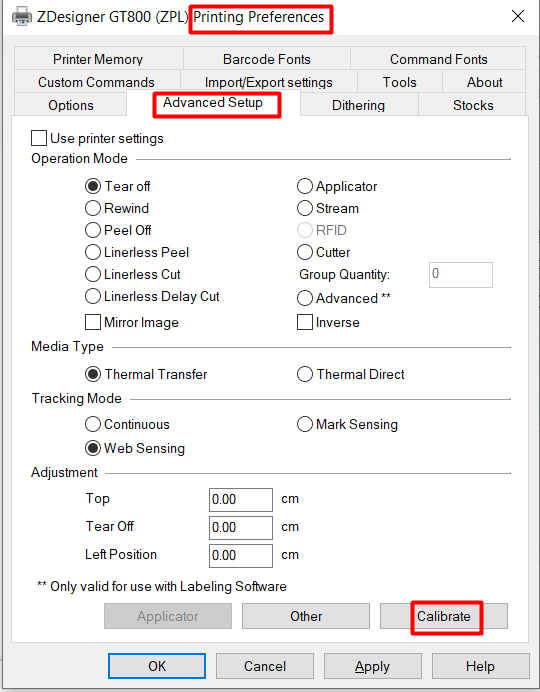Click the Group Quantity field
This screenshot has height=692, width=540.
[461, 275]
